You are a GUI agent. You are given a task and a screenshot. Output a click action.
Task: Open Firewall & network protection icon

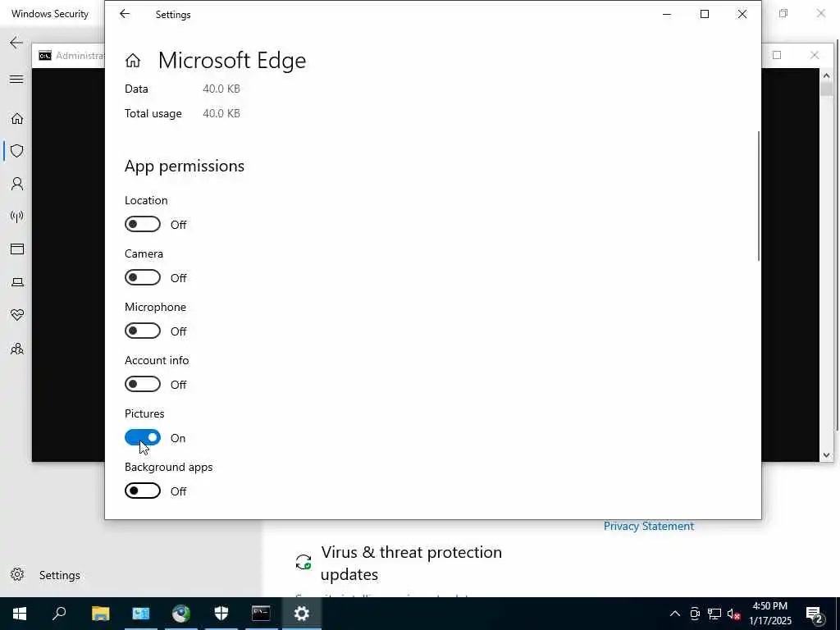[x=17, y=217]
